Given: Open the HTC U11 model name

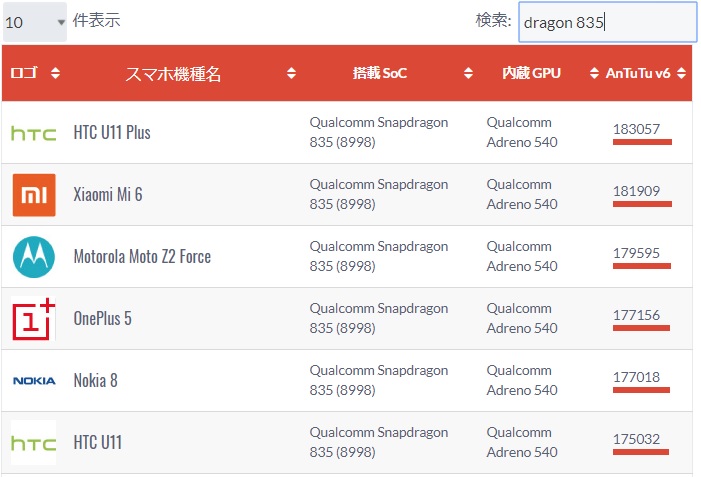Looking at the screenshot, I should tap(97, 443).
